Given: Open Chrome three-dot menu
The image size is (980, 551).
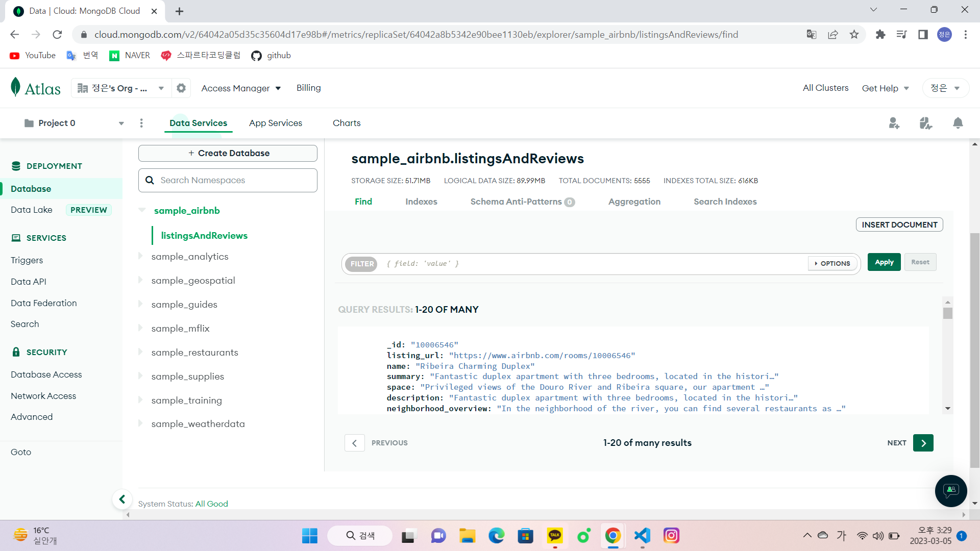Looking at the screenshot, I should click(966, 34).
